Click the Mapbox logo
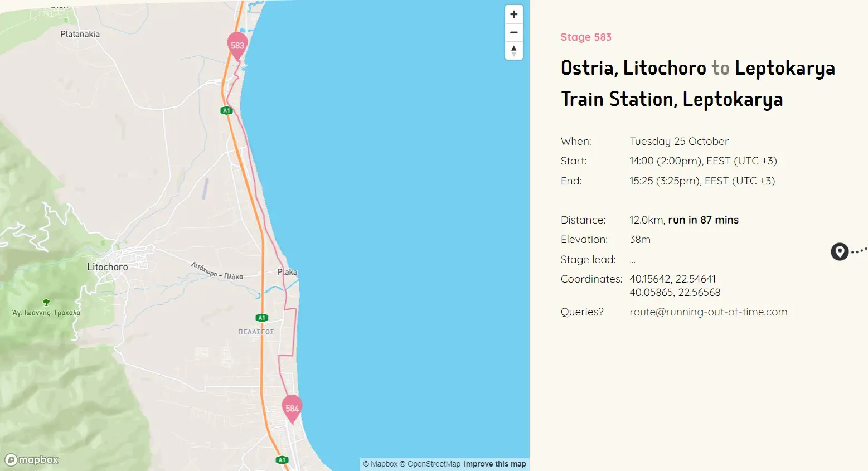 tap(32, 460)
